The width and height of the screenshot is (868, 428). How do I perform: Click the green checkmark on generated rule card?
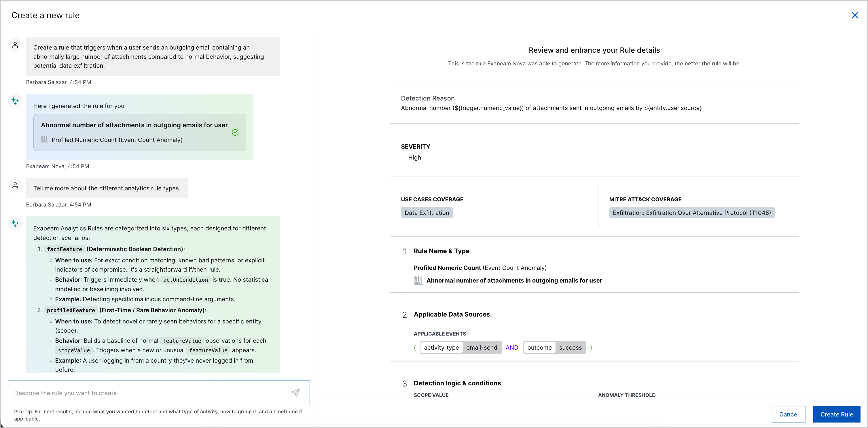point(235,132)
